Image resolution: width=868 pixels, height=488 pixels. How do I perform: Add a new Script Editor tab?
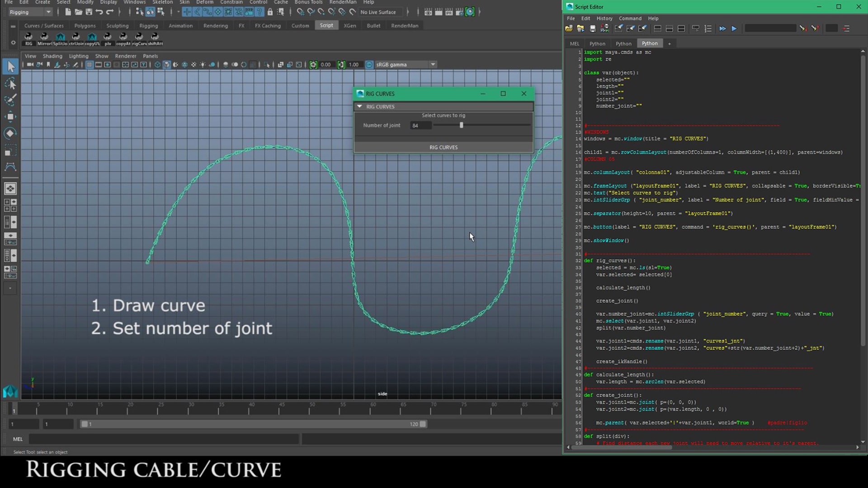(x=669, y=43)
